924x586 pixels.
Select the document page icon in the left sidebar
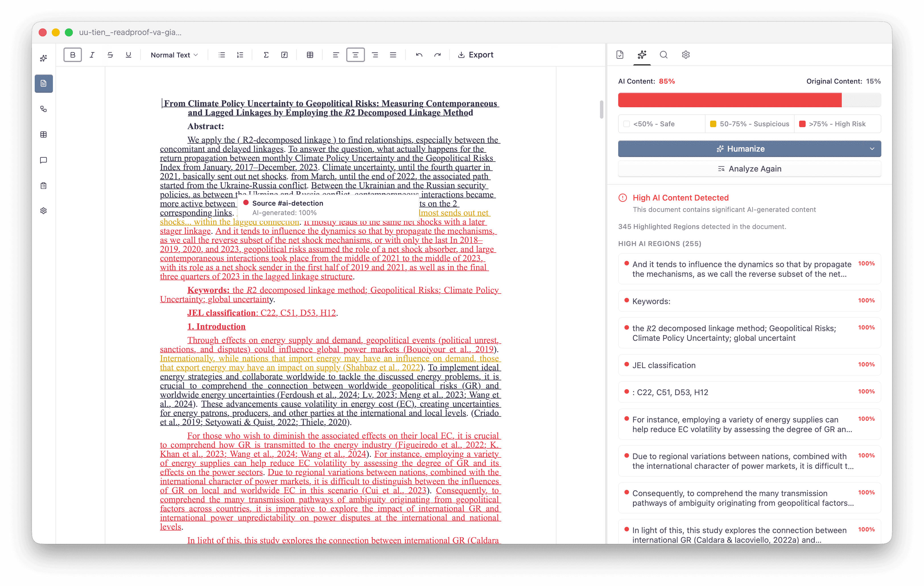click(x=43, y=84)
